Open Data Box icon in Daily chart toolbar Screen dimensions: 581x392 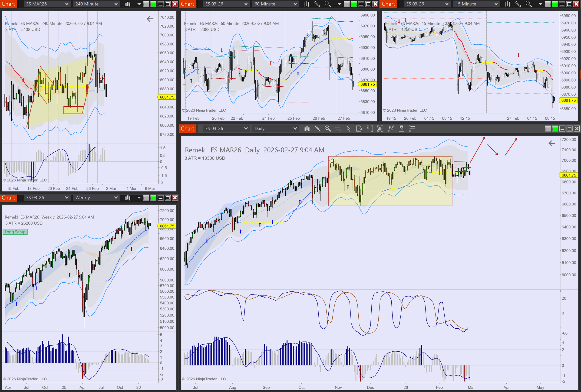point(359,129)
